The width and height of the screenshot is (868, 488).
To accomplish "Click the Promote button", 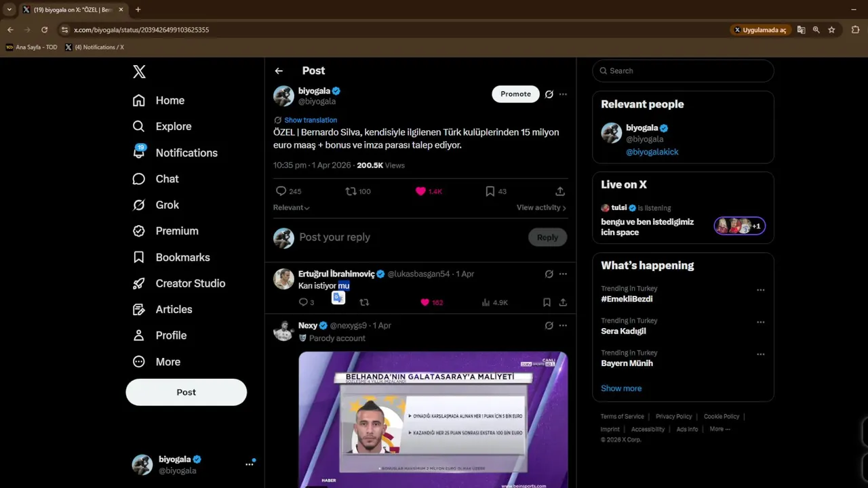I will [x=515, y=94].
